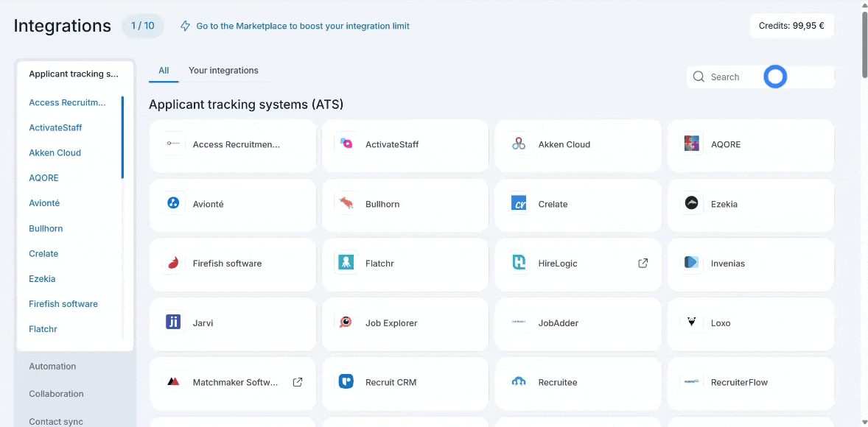Click the Firefish software red fish icon
Screen dimensions: 868x427
[173, 263]
